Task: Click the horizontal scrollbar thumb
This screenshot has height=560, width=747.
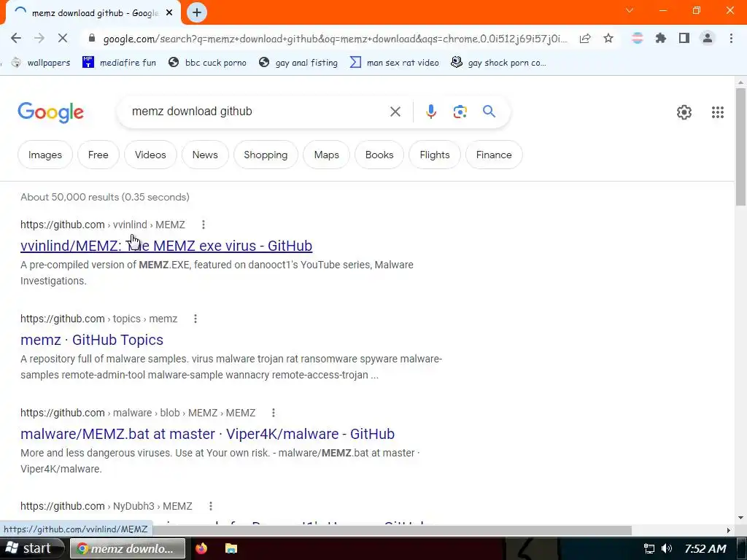Action: pos(392,531)
